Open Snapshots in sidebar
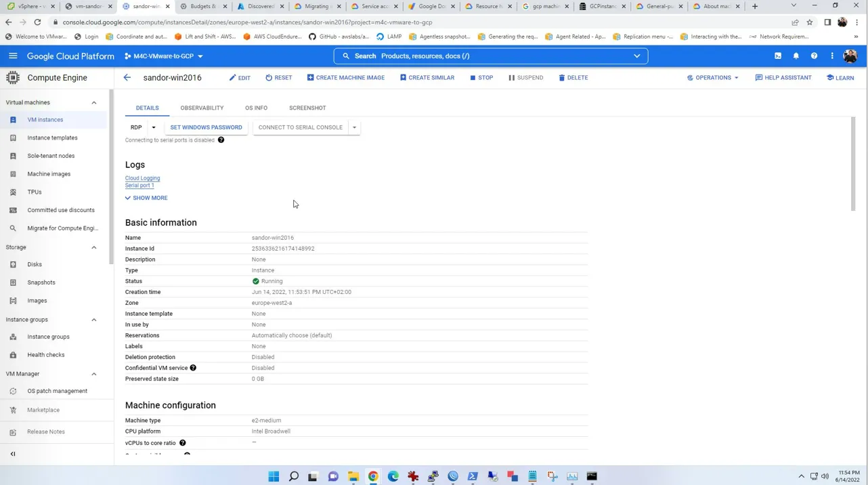 [x=53, y=282]
